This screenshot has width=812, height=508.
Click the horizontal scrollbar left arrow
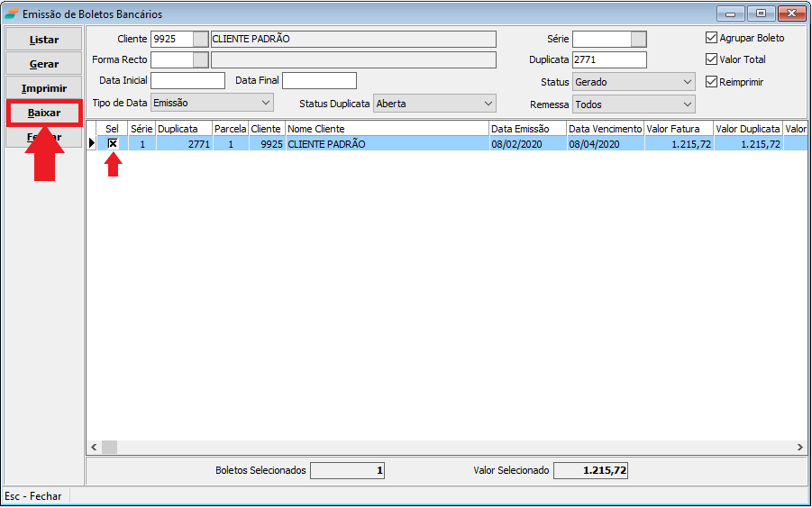coord(94,447)
